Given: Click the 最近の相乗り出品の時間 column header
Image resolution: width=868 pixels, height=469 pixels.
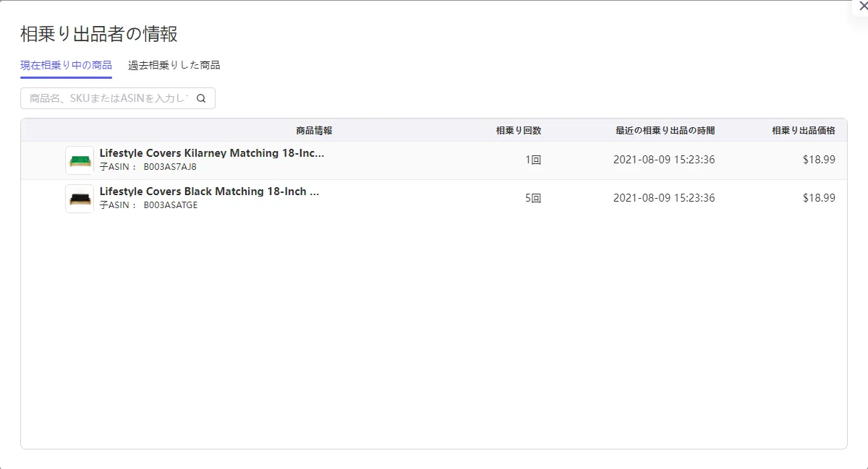Looking at the screenshot, I should point(665,131).
